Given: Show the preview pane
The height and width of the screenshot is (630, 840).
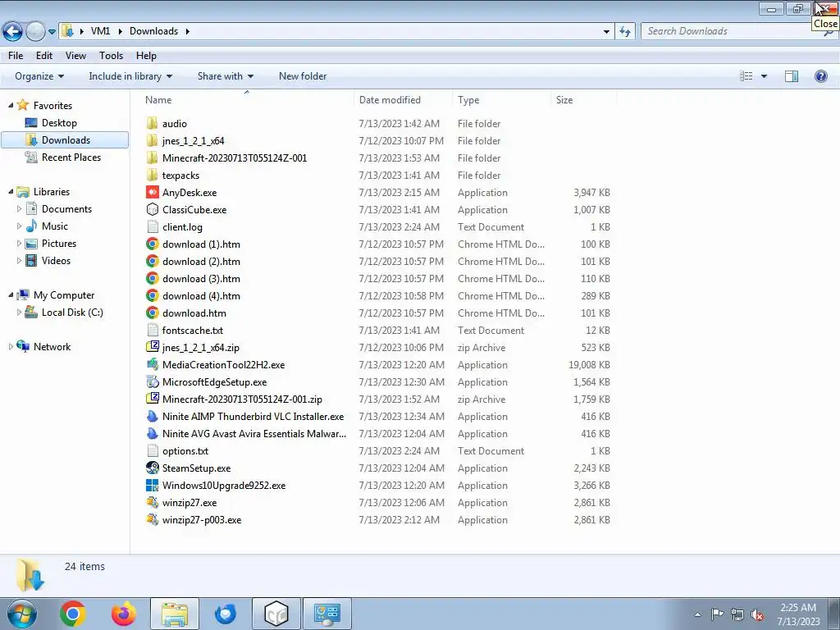Looking at the screenshot, I should point(792,76).
